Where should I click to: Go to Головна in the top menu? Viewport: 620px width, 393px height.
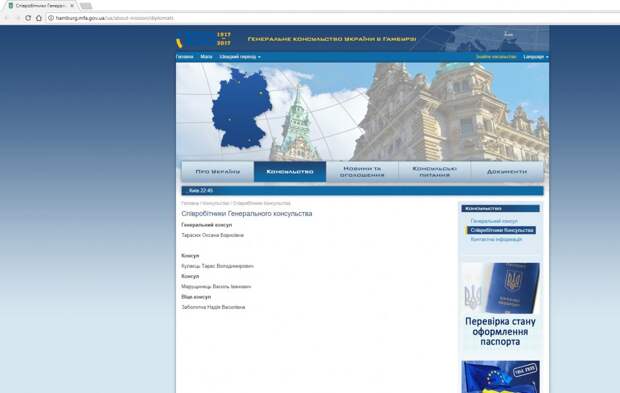(185, 57)
